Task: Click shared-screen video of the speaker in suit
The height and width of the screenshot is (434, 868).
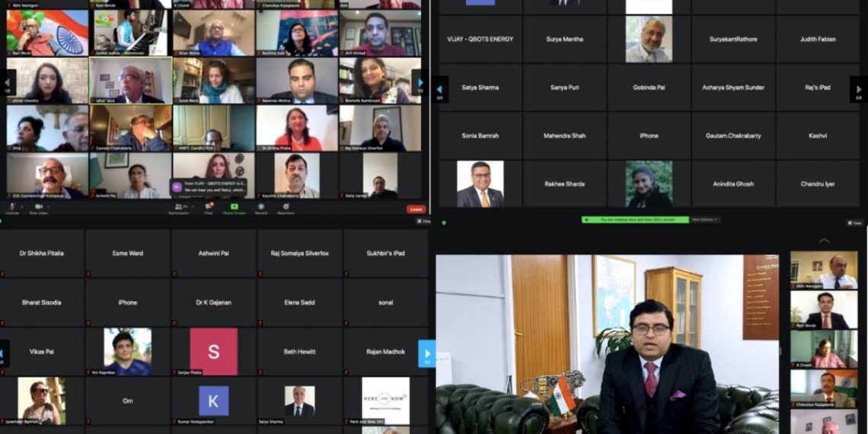Action: [608, 344]
